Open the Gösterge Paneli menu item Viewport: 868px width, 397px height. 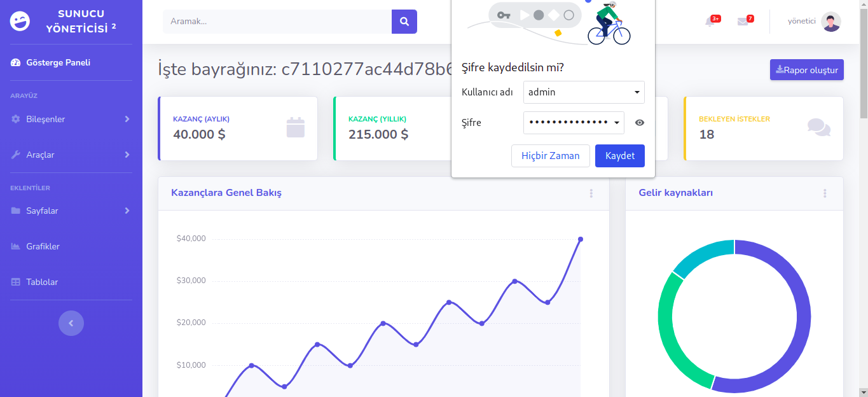click(71, 62)
